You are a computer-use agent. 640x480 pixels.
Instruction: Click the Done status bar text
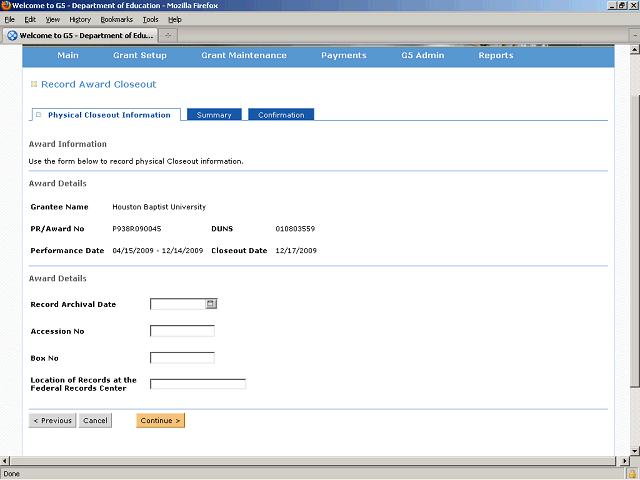pyautogui.click(x=11, y=474)
